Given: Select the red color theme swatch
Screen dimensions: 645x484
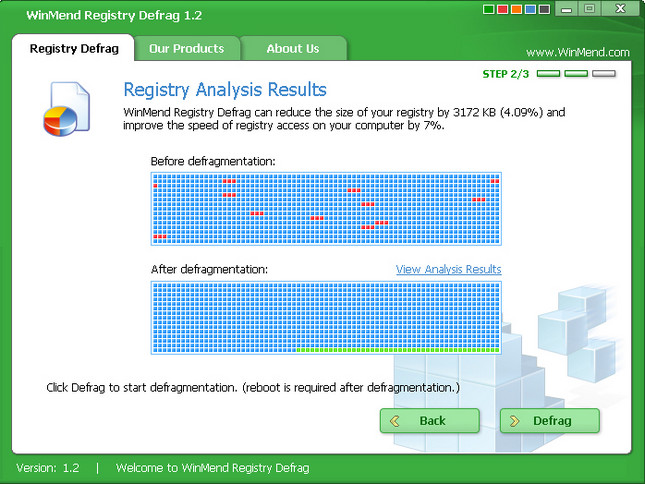Looking at the screenshot, I should [x=503, y=9].
